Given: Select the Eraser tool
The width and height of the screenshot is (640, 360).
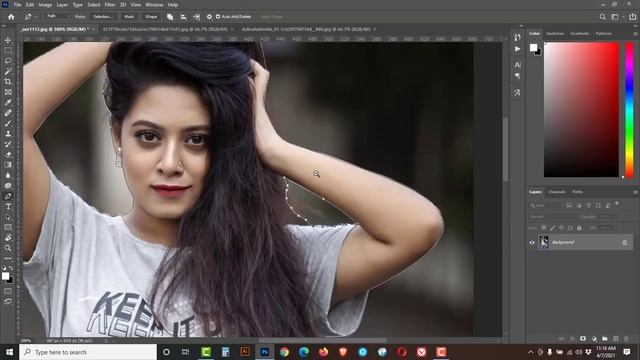Looking at the screenshot, I should [x=8, y=155].
